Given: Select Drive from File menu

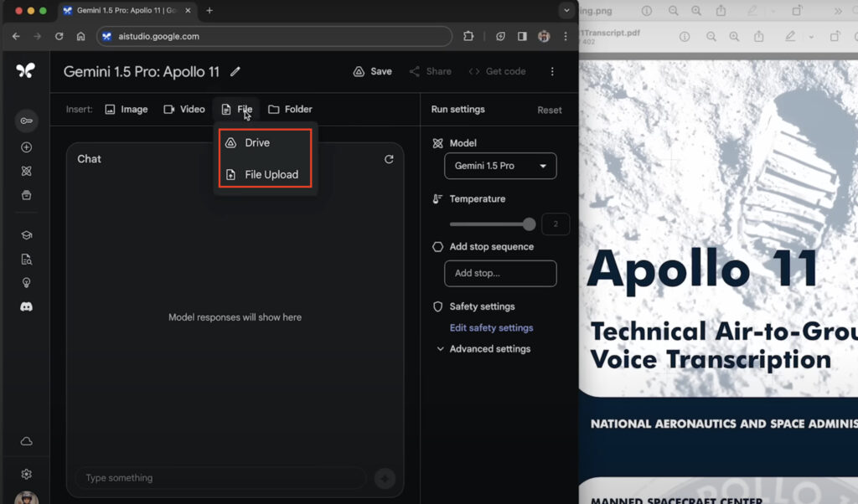Looking at the screenshot, I should point(265,142).
